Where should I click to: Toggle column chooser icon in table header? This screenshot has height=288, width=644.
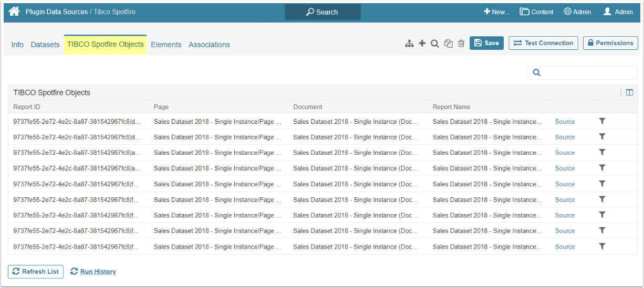[629, 93]
